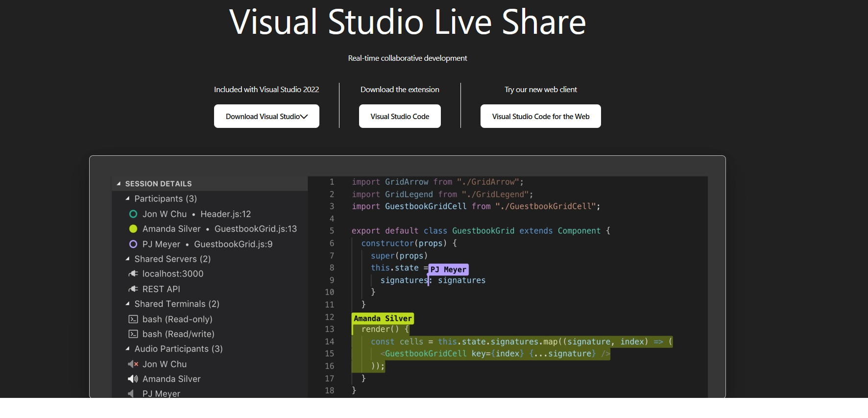Screen dimensions: 868x418
Task: Click the Visual Studio Code extension button
Action: [x=400, y=116]
